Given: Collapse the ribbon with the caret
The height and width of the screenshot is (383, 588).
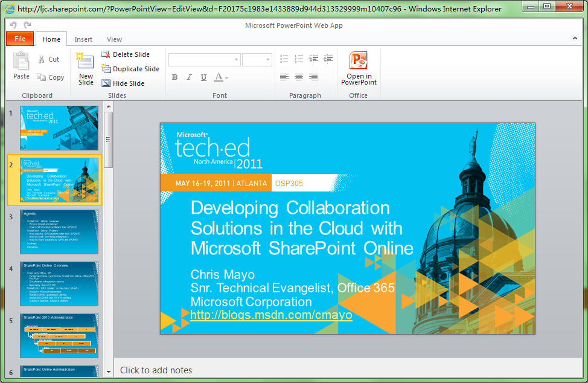Looking at the screenshot, I should [575, 38].
